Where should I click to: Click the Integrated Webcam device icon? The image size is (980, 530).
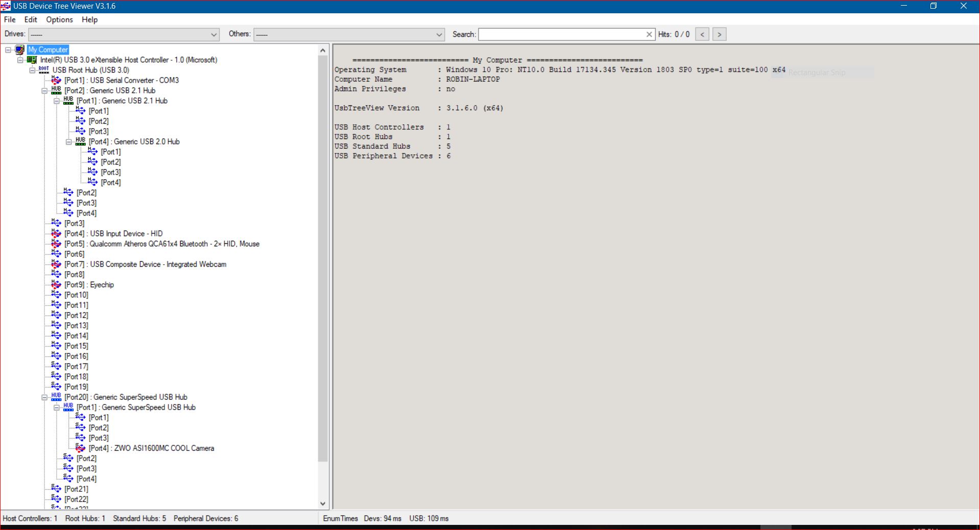(56, 264)
